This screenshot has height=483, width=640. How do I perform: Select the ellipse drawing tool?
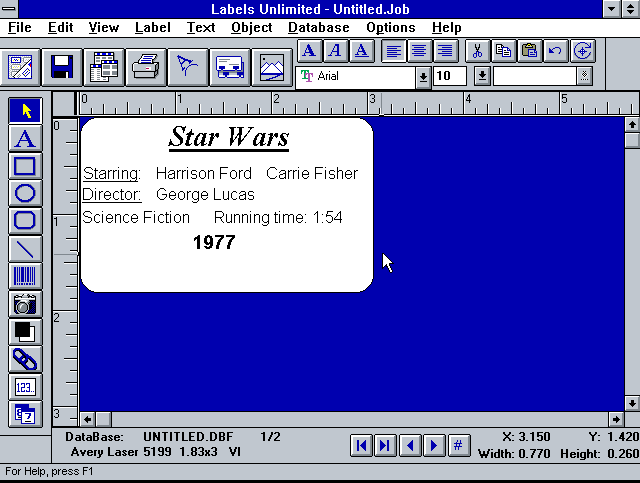(25, 194)
